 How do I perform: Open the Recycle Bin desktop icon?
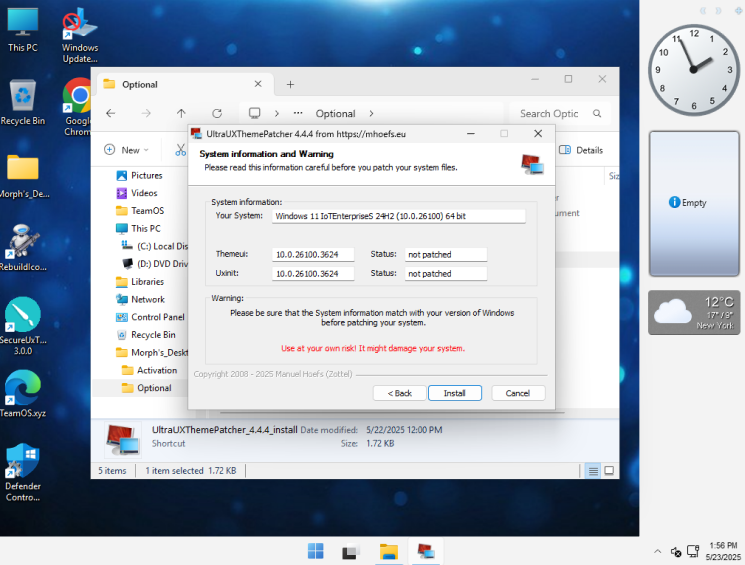23,103
